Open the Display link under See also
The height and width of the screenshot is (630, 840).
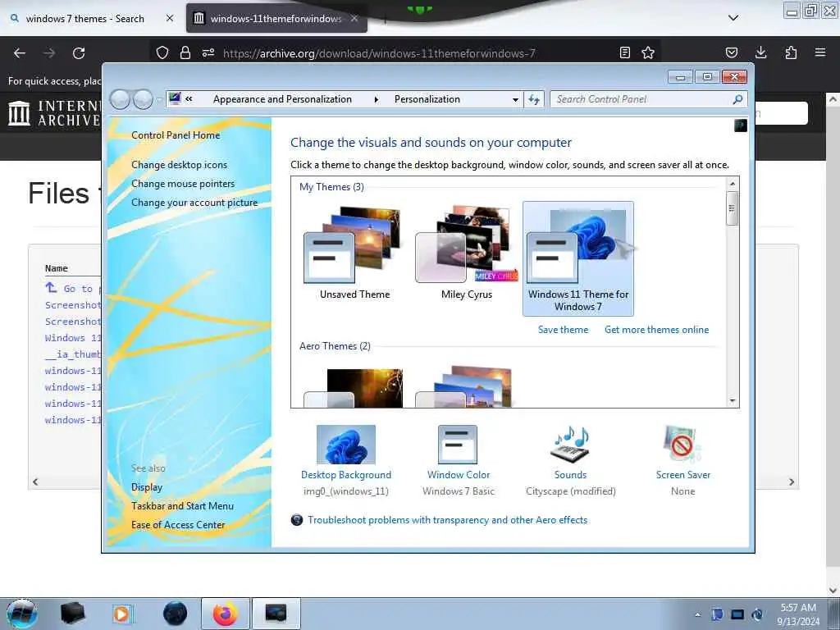pyautogui.click(x=147, y=487)
